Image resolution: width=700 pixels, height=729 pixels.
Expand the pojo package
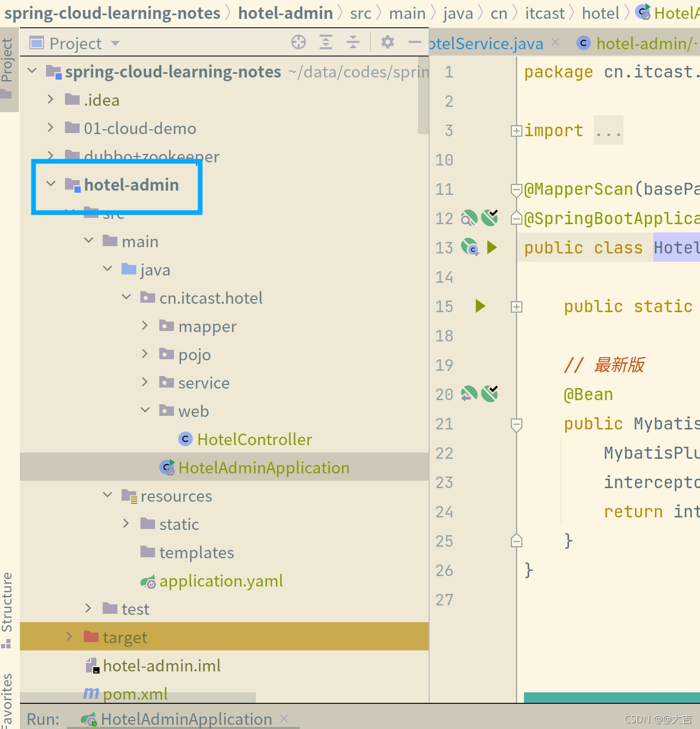coord(145,354)
